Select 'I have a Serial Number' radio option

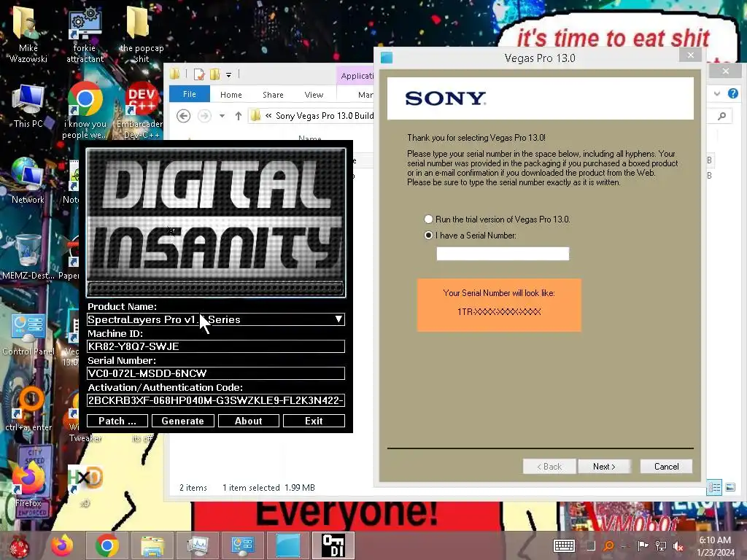click(428, 236)
